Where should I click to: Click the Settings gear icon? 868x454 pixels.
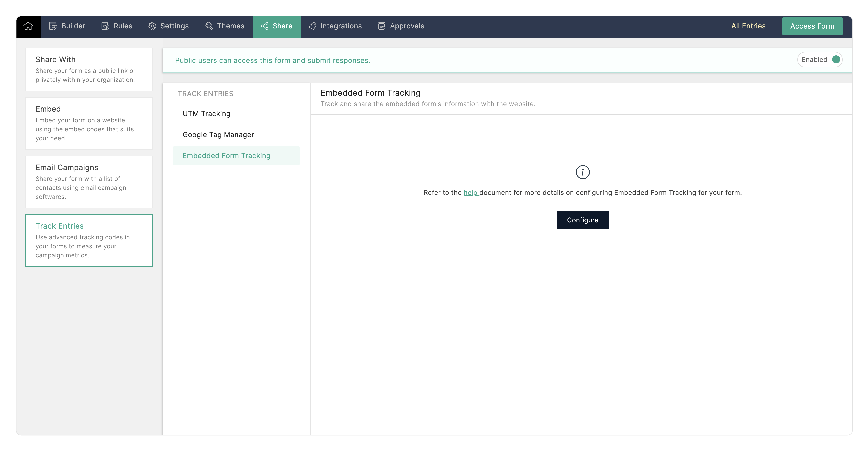click(152, 26)
